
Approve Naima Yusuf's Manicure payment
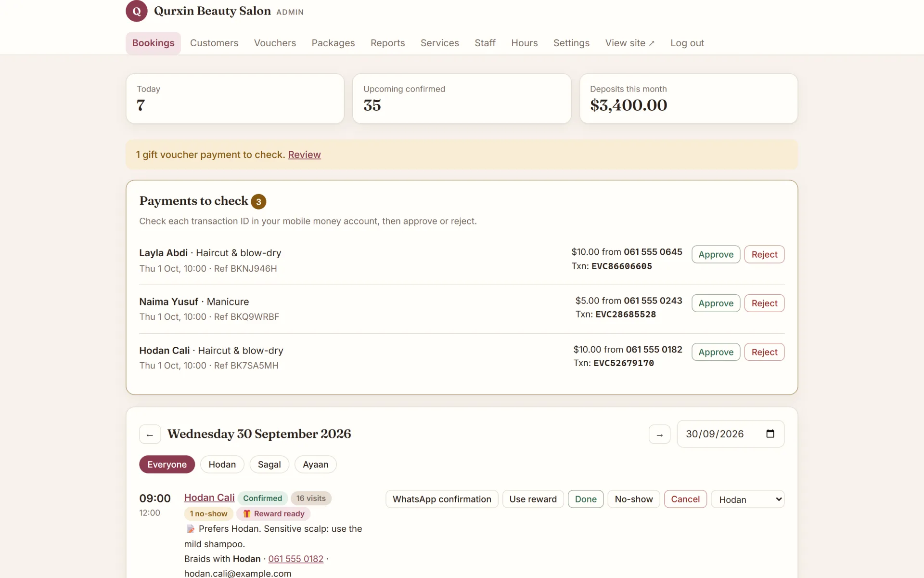(716, 303)
